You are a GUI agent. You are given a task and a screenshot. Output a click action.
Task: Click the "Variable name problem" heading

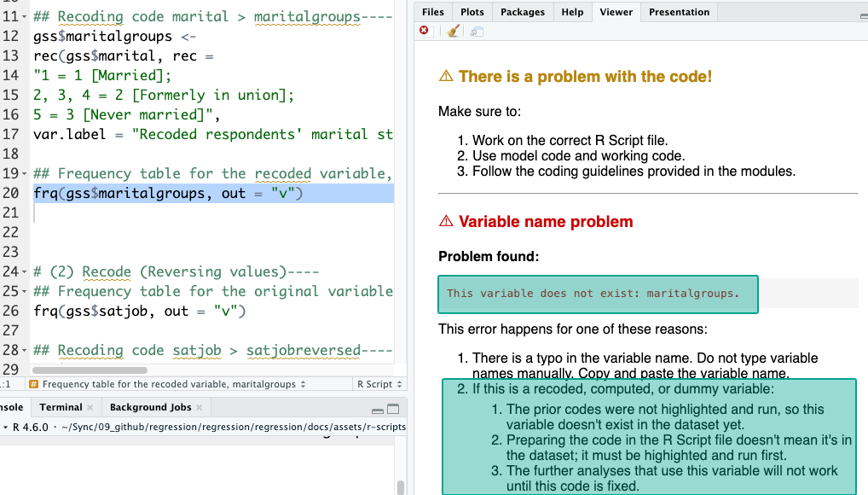(546, 222)
